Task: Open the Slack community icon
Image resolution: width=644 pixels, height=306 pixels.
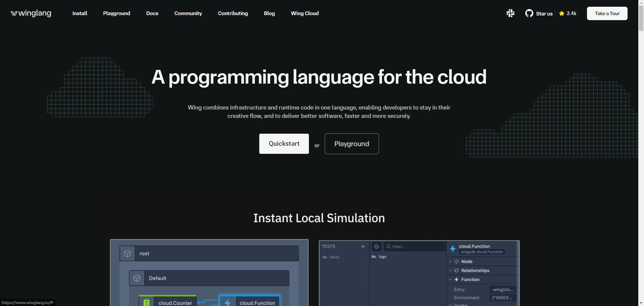Action: coord(511,13)
